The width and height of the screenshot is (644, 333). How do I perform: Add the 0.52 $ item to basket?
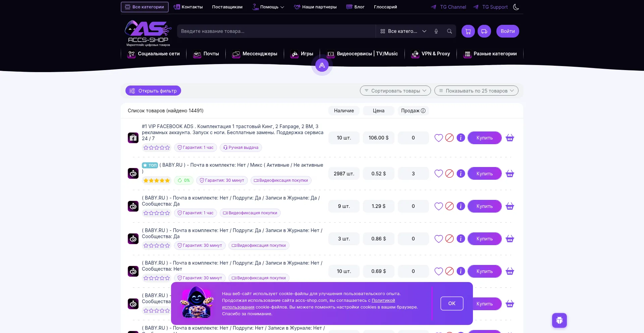[510, 174]
